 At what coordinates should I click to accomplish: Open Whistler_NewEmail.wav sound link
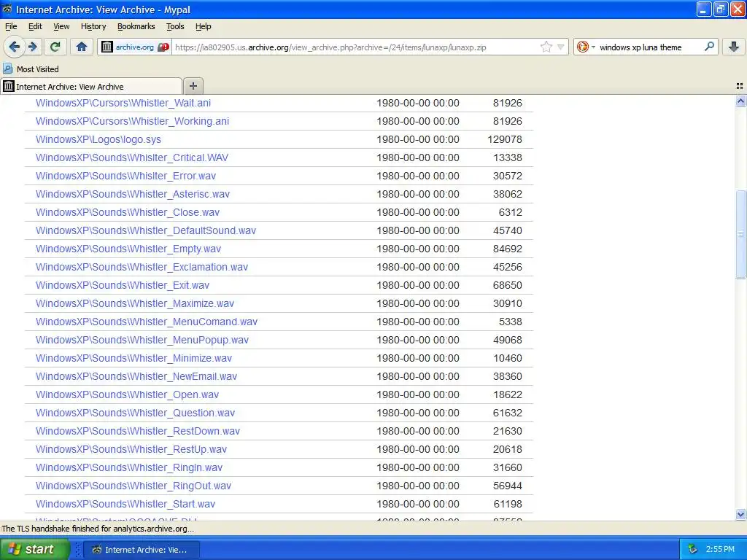pos(136,376)
